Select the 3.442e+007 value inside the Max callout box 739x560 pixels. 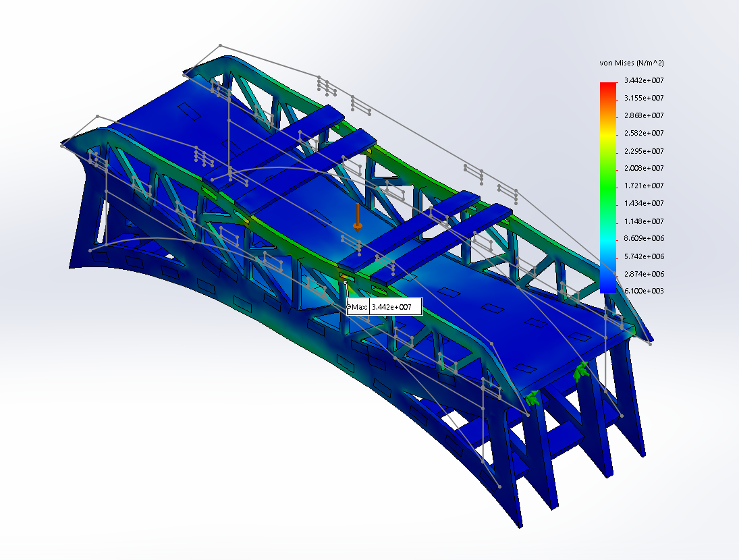click(391, 307)
